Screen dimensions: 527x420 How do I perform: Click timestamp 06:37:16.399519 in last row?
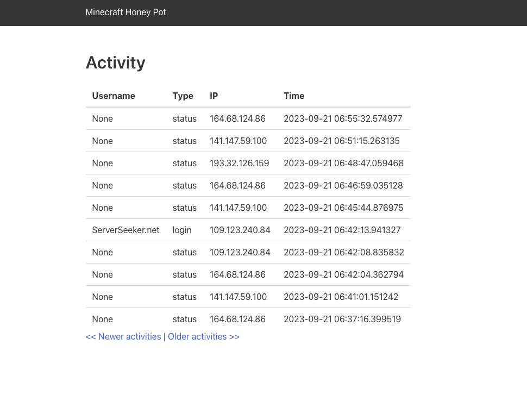point(342,319)
